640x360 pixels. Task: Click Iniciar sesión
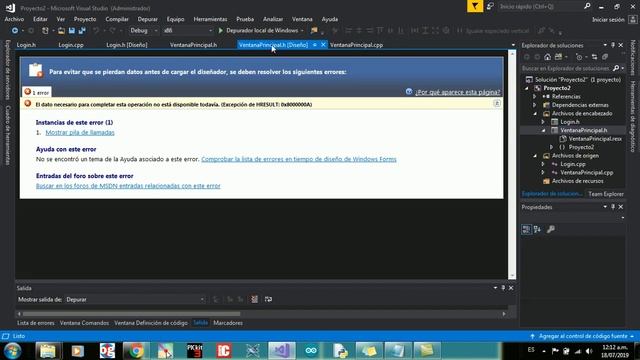[x=608, y=20]
